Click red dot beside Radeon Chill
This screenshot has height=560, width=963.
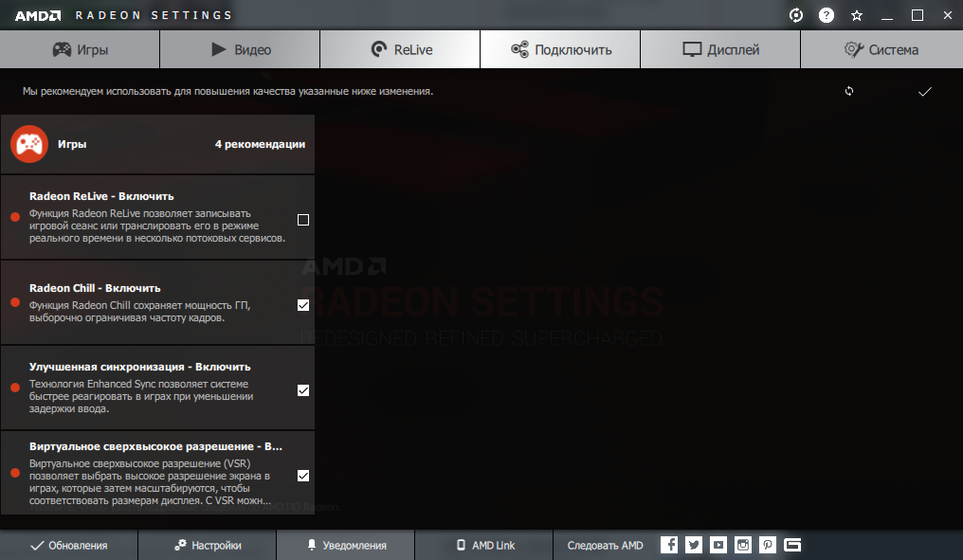point(15,302)
